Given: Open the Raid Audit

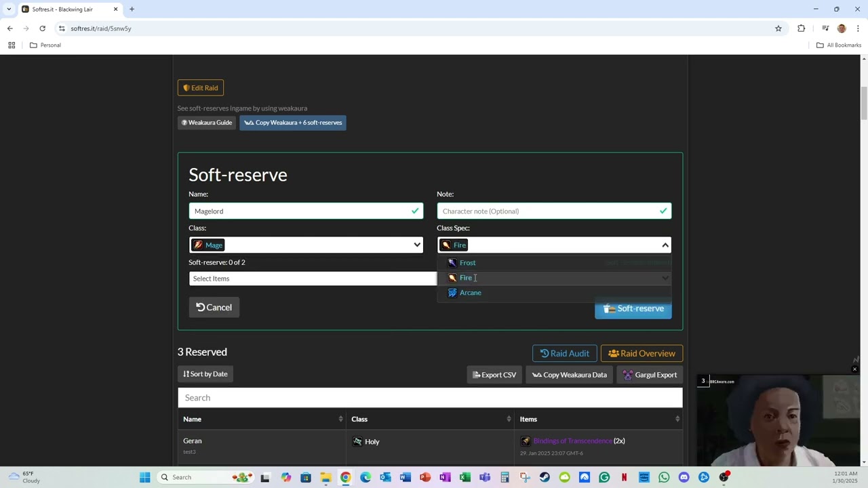Looking at the screenshot, I should click(x=564, y=353).
